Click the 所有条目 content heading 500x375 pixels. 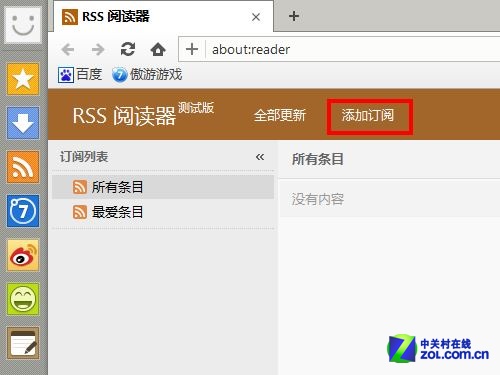(318, 159)
